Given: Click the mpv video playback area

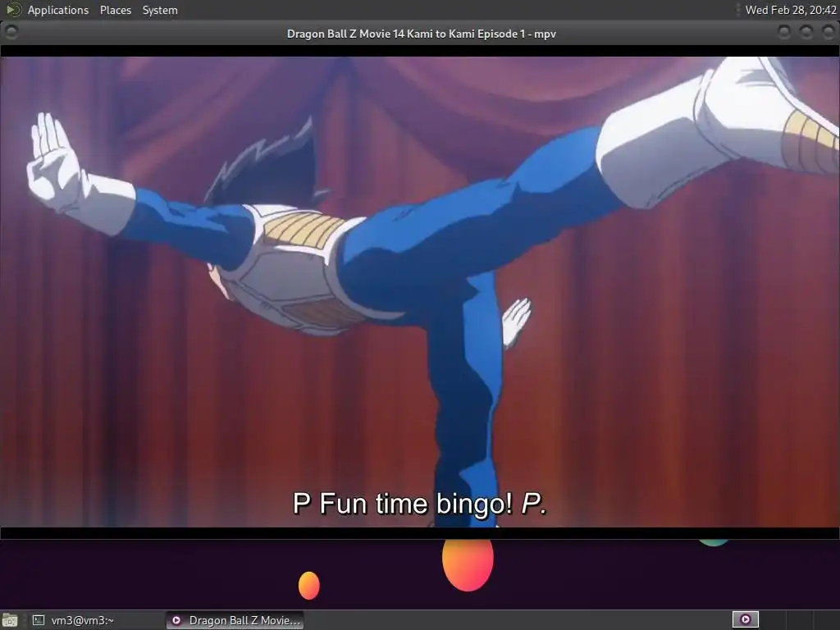Looking at the screenshot, I should (420, 292).
